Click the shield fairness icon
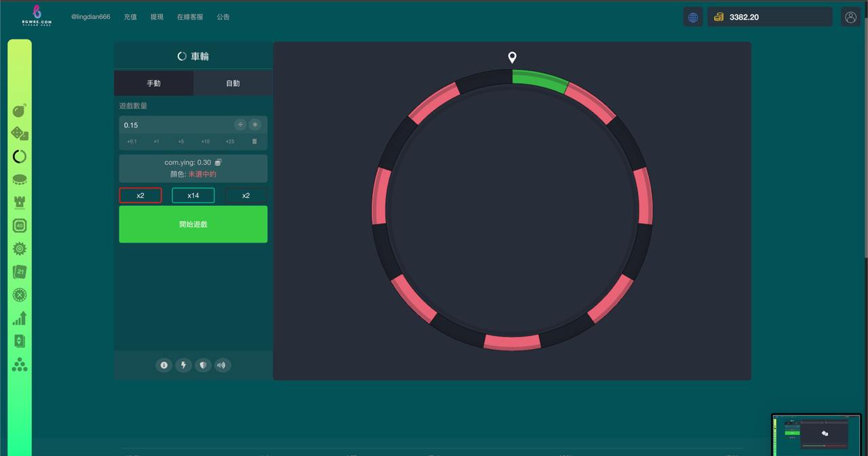Viewport: 868px width, 456px height. 203,365
